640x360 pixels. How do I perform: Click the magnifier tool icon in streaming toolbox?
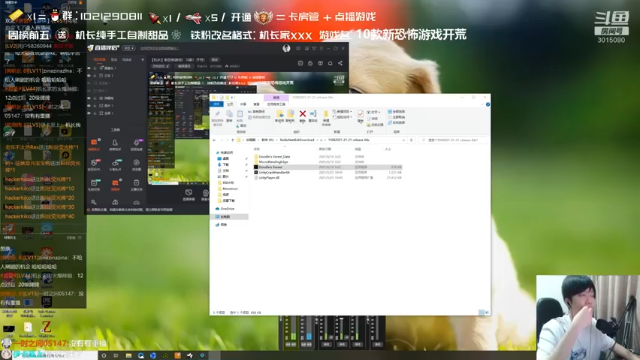click(94, 202)
